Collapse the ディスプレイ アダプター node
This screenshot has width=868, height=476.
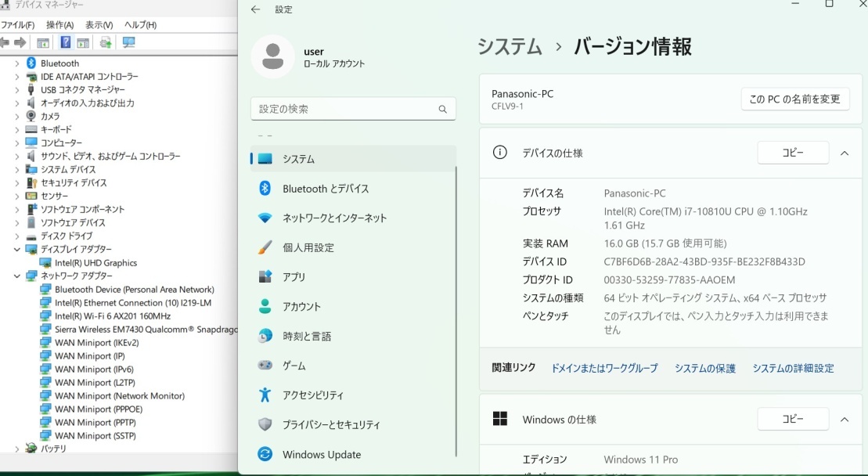(16, 249)
